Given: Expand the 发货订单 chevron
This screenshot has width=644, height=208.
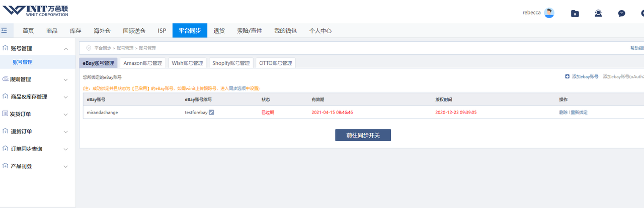Looking at the screenshot, I should click(66, 115).
